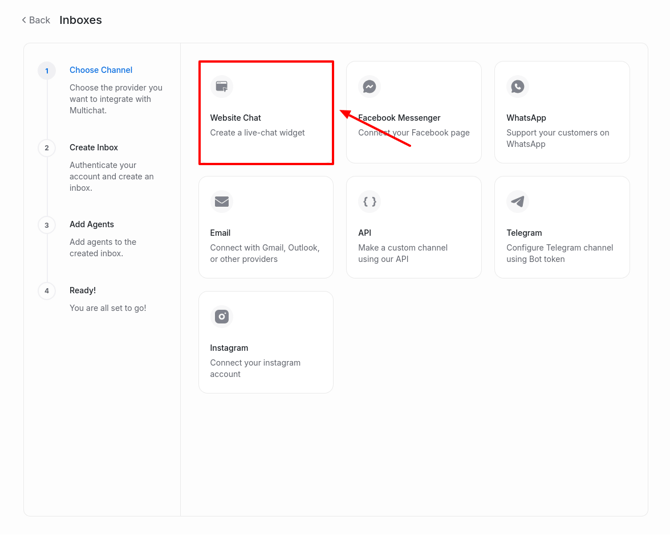The width and height of the screenshot is (670, 537).
Task: Click the Website Chat widget icon
Action: [x=222, y=87]
